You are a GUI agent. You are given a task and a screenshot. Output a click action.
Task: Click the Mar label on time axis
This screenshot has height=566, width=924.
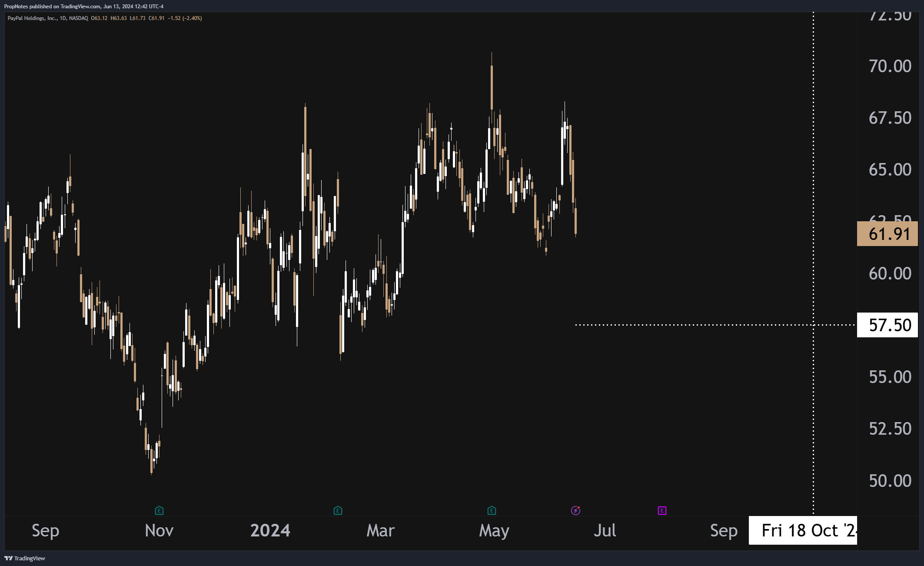380,530
